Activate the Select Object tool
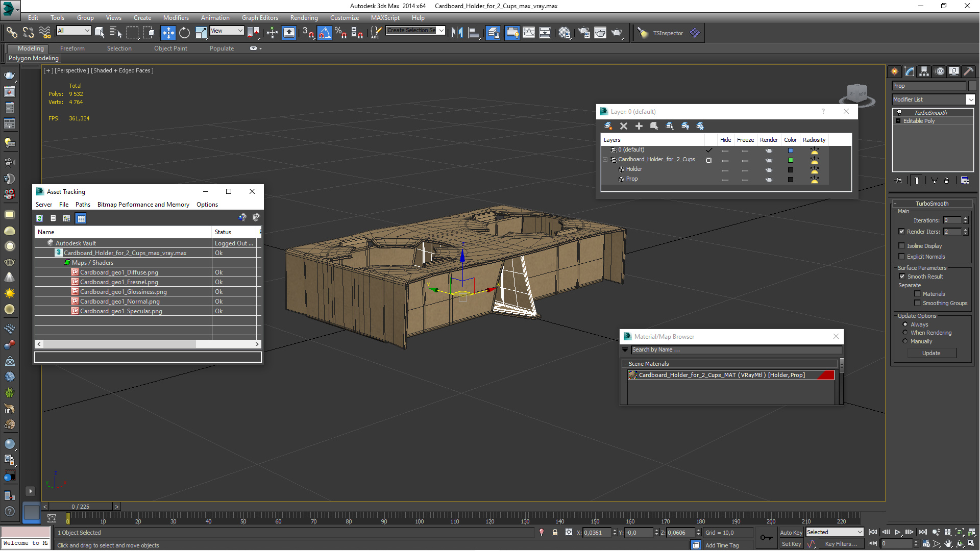Screen dimensions: 980x551 [100, 33]
